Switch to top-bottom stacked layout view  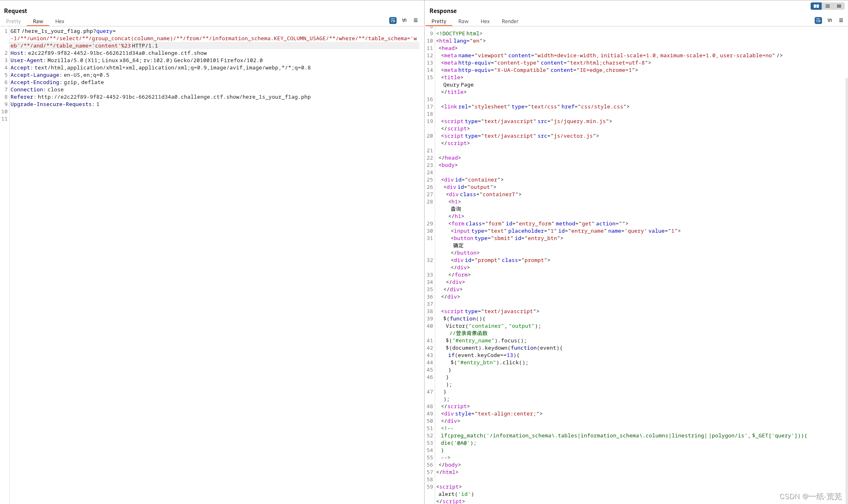click(827, 6)
